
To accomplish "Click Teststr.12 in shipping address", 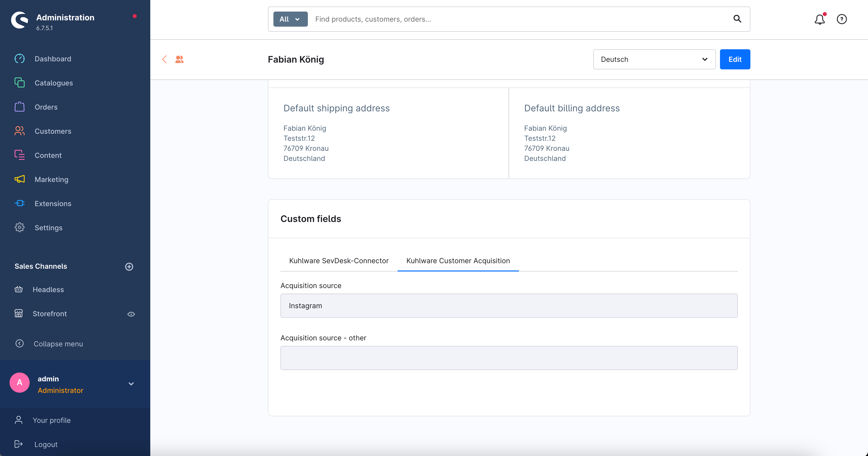I will pyautogui.click(x=299, y=138).
